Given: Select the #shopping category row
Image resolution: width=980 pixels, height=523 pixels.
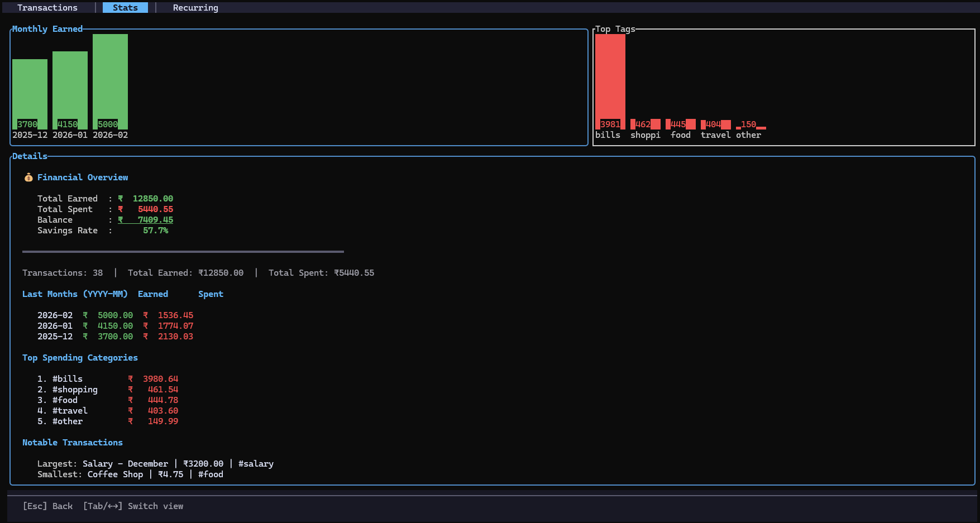Looking at the screenshot, I should click(x=108, y=390).
